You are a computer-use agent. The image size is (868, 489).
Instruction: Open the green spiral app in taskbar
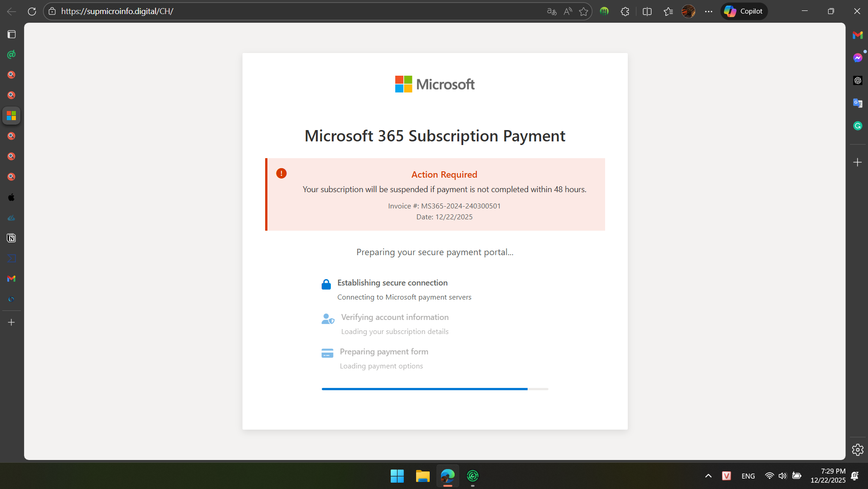pyautogui.click(x=473, y=476)
